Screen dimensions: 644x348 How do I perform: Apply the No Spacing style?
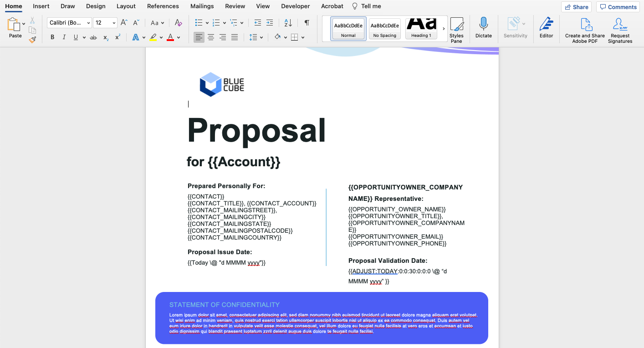click(385, 29)
